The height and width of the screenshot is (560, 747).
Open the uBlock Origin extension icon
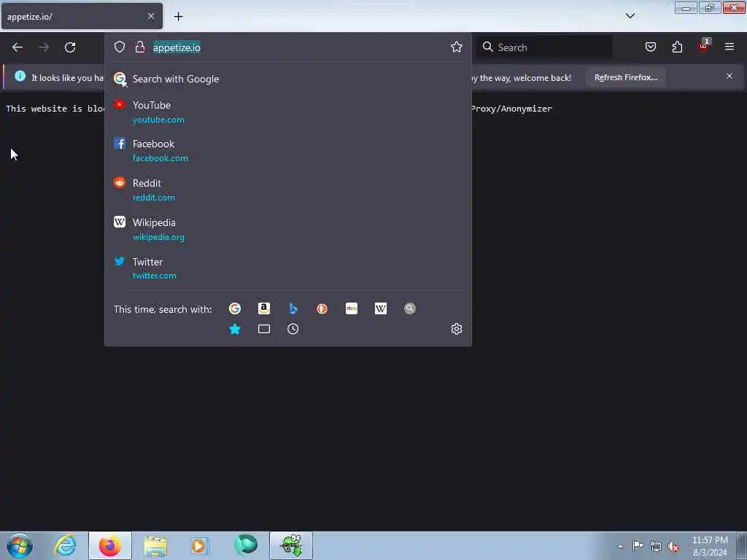click(704, 46)
